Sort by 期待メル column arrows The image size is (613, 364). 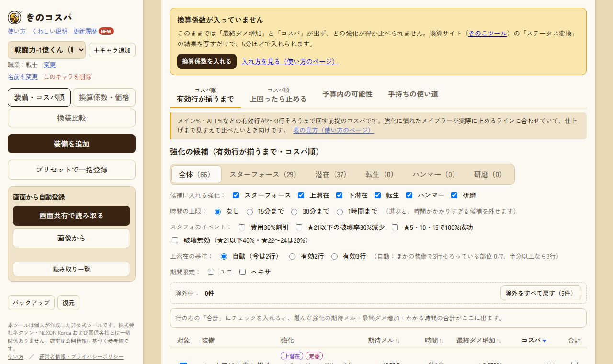397,341
